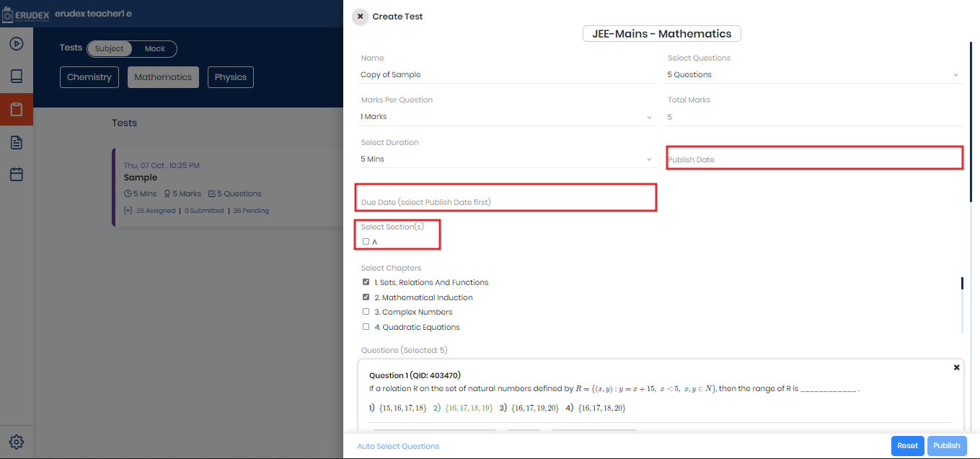Check the Complex Numbers chapter

[366, 312]
